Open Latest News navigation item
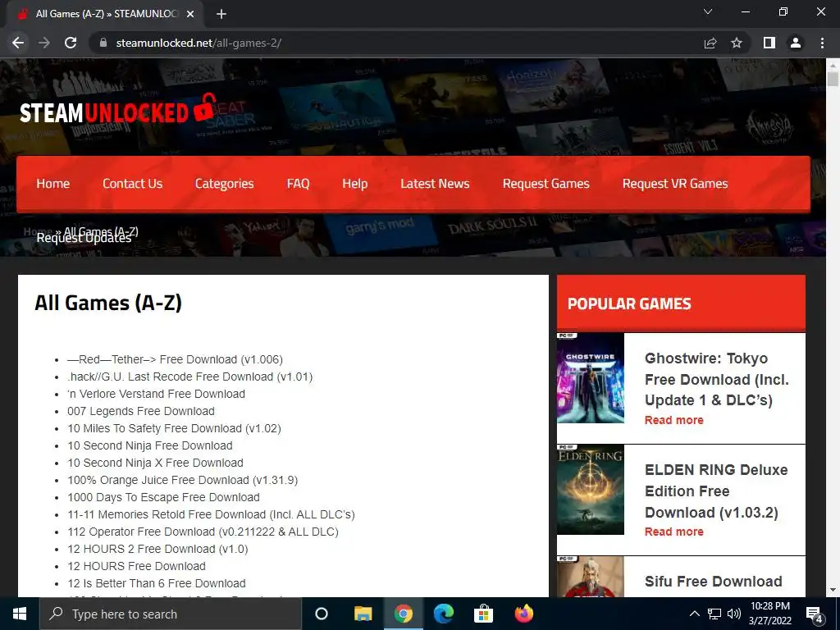 [435, 184]
